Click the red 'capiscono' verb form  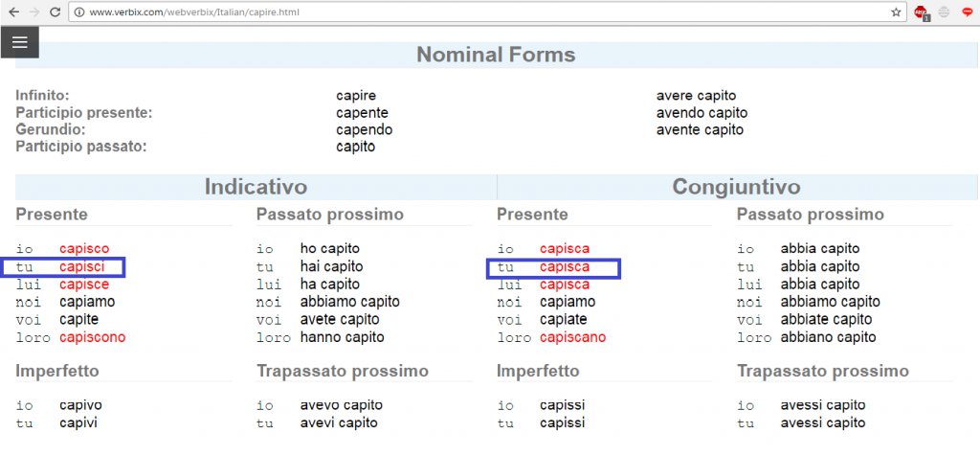[92, 337]
